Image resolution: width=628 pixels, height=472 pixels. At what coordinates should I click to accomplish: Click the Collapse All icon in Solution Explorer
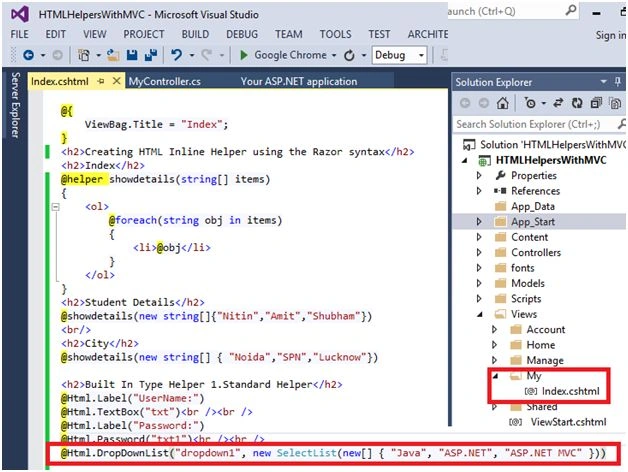596,103
